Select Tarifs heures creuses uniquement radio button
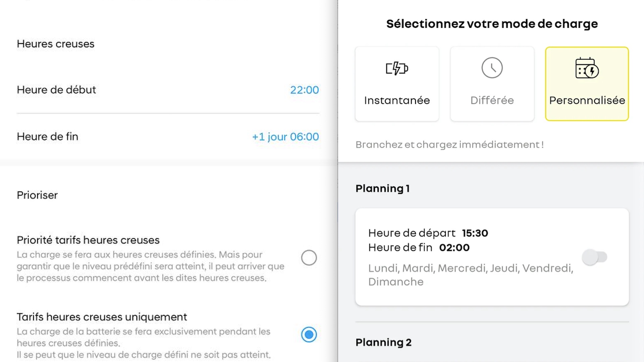This screenshot has width=644, height=362. pyautogui.click(x=309, y=335)
